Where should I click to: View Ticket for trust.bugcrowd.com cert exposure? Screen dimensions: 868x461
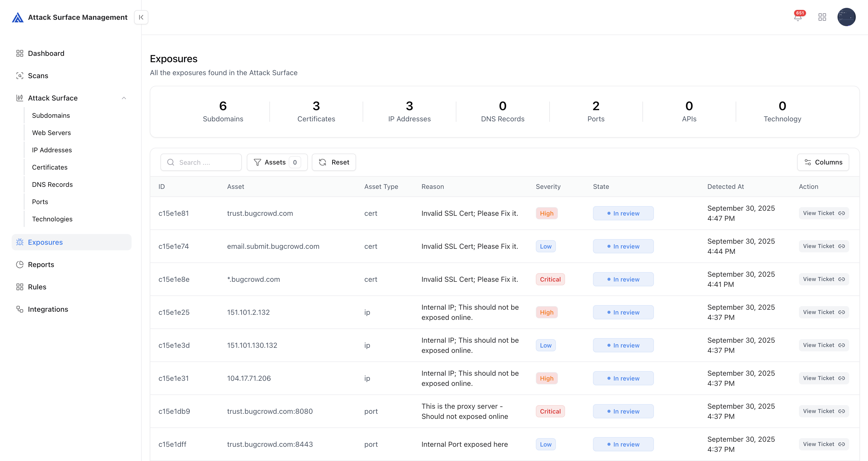823,213
